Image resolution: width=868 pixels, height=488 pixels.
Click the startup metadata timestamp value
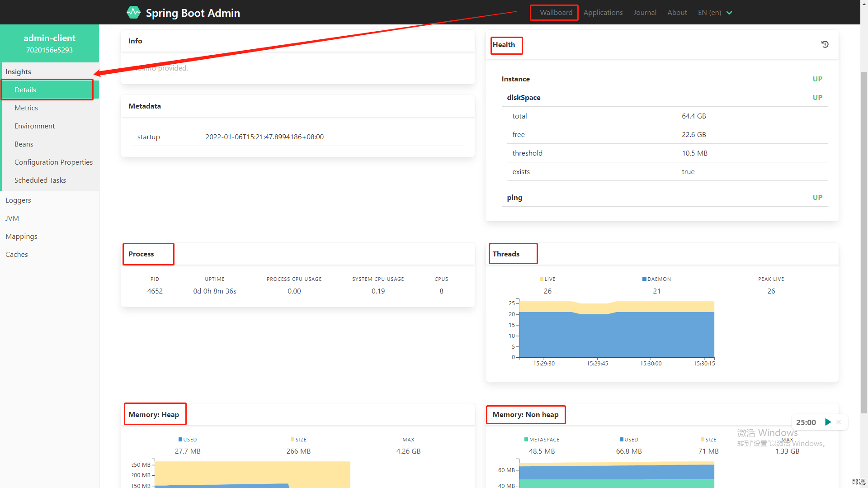[264, 137]
